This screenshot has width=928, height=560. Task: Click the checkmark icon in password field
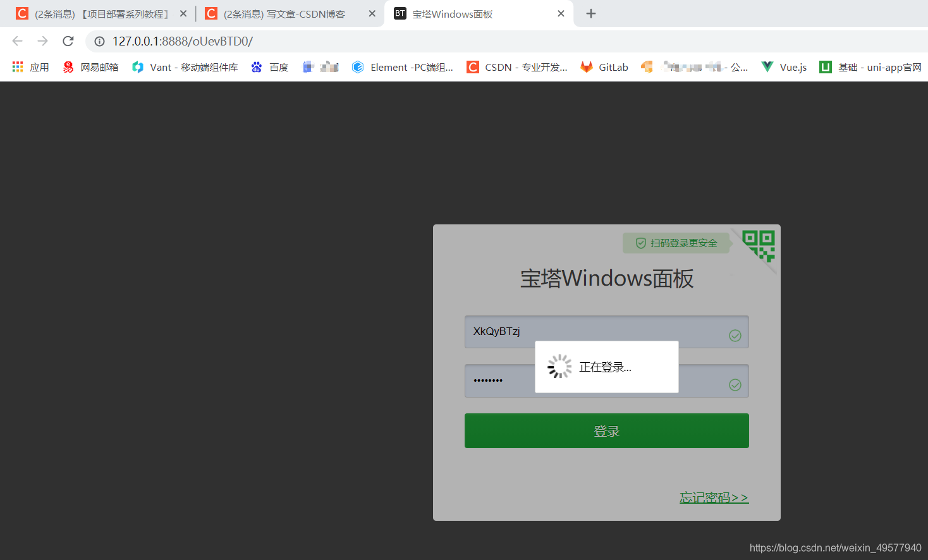click(735, 385)
